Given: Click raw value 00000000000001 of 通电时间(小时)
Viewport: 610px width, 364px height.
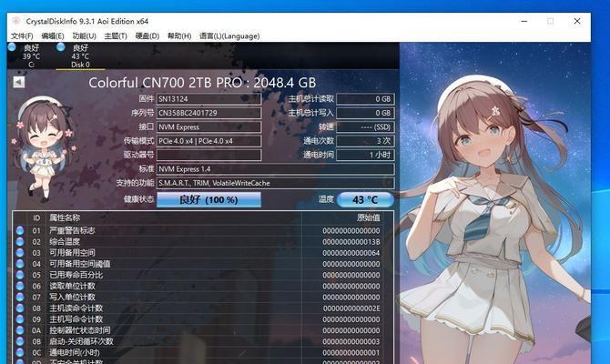Looking at the screenshot, I should pyautogui.click(x=351, y=353).
